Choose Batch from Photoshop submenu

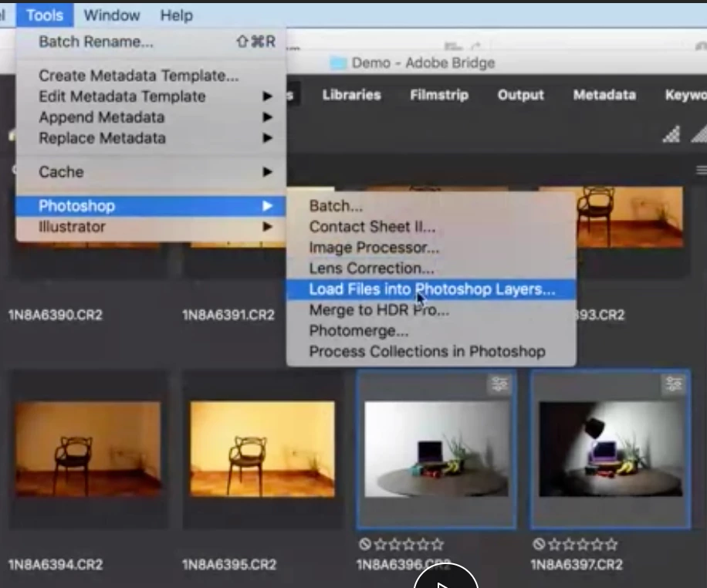pyautogui.click(x=431, y=206)
